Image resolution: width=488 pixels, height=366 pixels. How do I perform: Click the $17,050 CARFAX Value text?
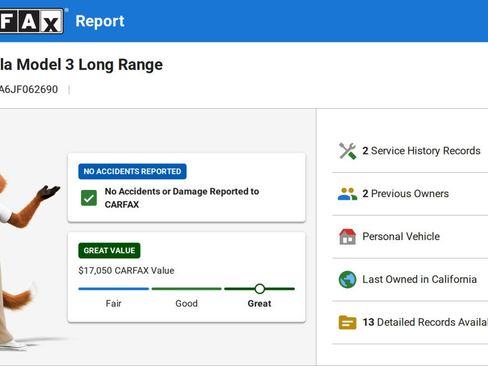[x=126, y=270]
